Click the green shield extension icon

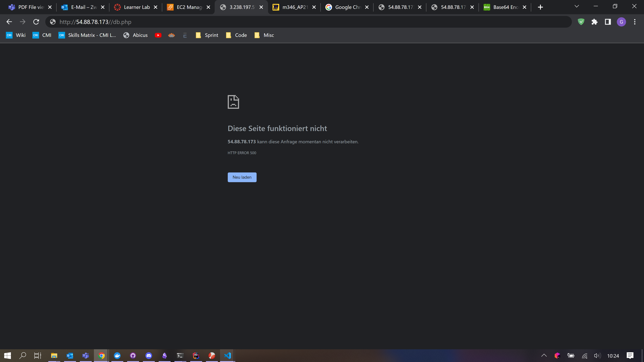tap(581, 22)
